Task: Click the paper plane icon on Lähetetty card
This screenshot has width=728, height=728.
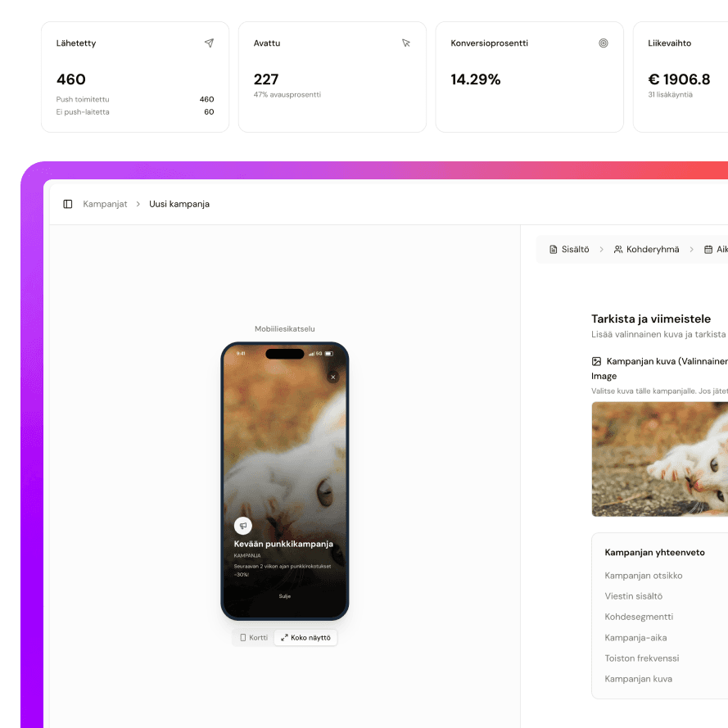Action: click(210, 43)
